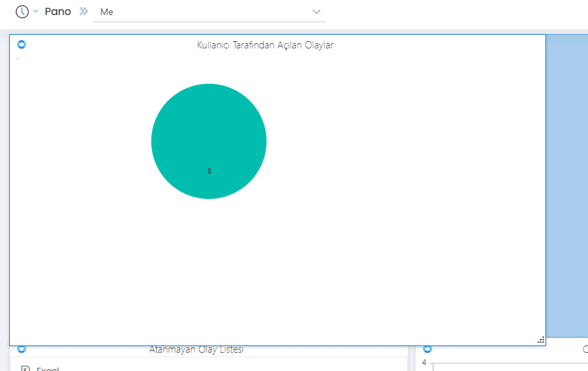Click the widget resize grip handle

tap(541, 340)
